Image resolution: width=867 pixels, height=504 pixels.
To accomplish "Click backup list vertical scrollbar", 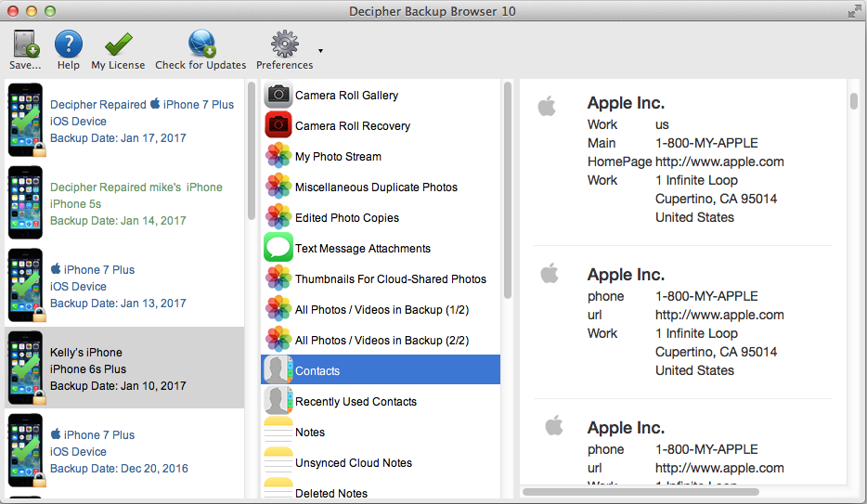I will click(x=251, y=151).
